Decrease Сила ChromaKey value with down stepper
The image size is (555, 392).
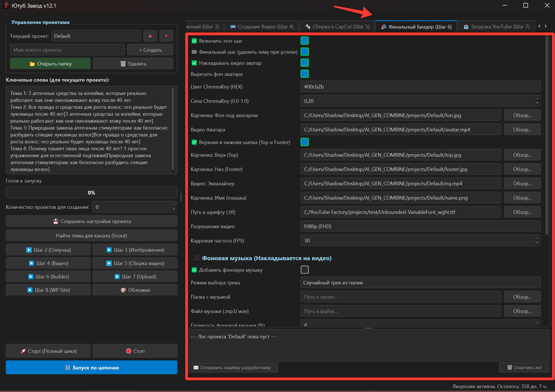tap(537, 103)
